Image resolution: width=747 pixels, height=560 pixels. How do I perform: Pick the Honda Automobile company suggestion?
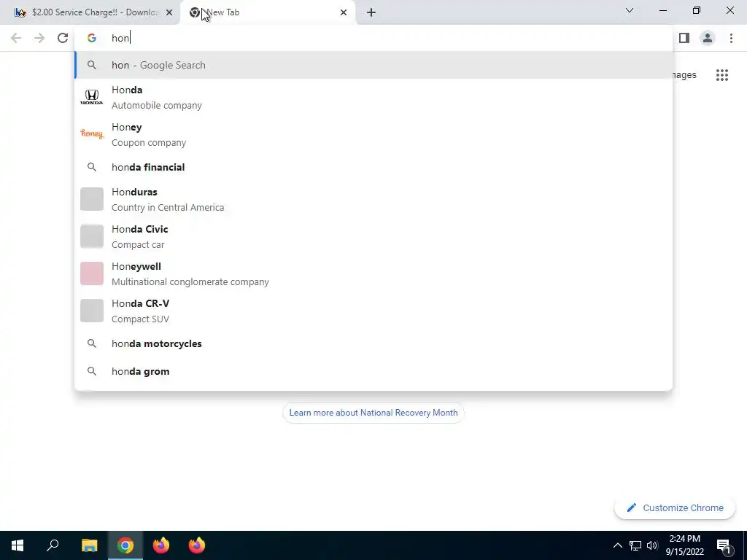pyautogui.click(x=373, y=98)
